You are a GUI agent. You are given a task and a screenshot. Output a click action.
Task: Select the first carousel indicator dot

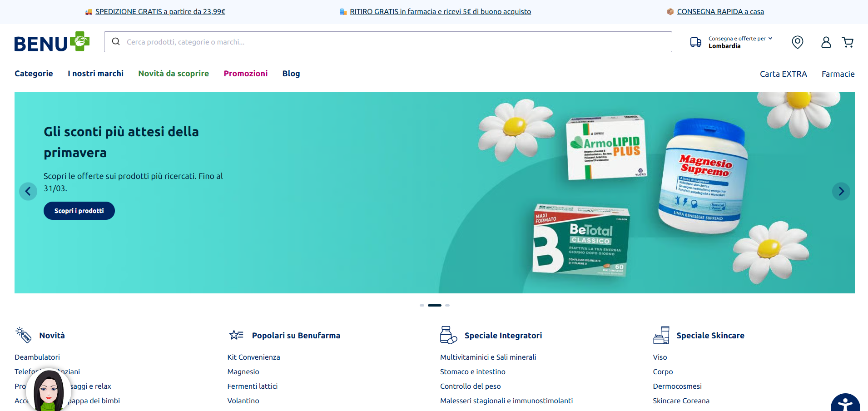(422, 305)
